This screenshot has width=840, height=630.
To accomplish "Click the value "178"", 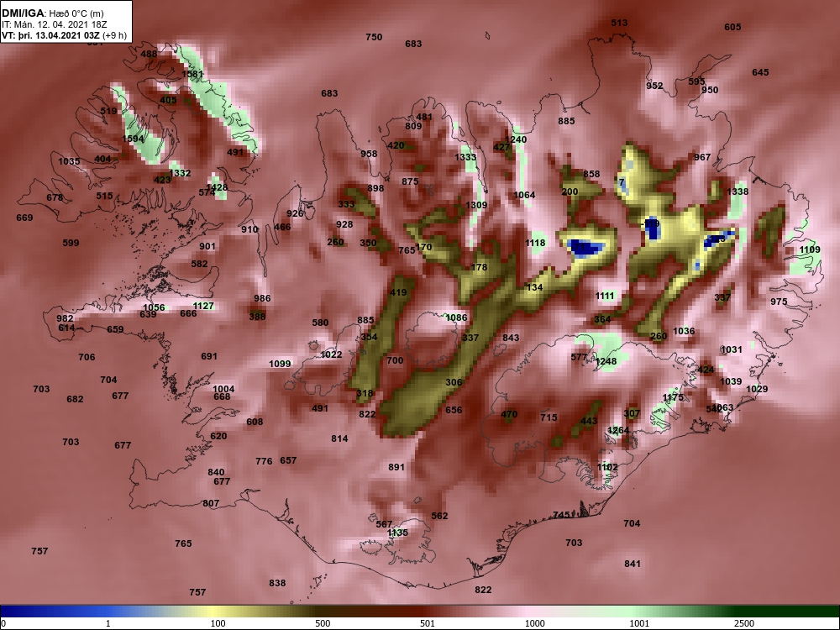I will pos(480,267).
